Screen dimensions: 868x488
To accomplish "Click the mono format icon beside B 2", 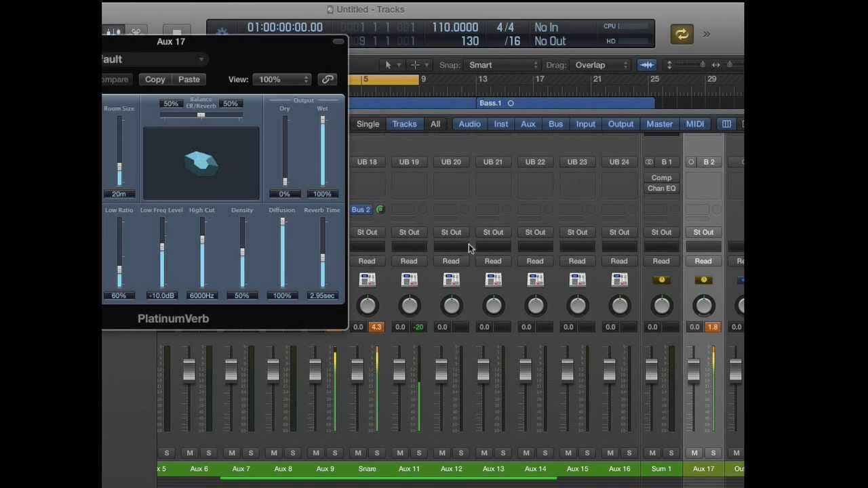I will (691, 162).
